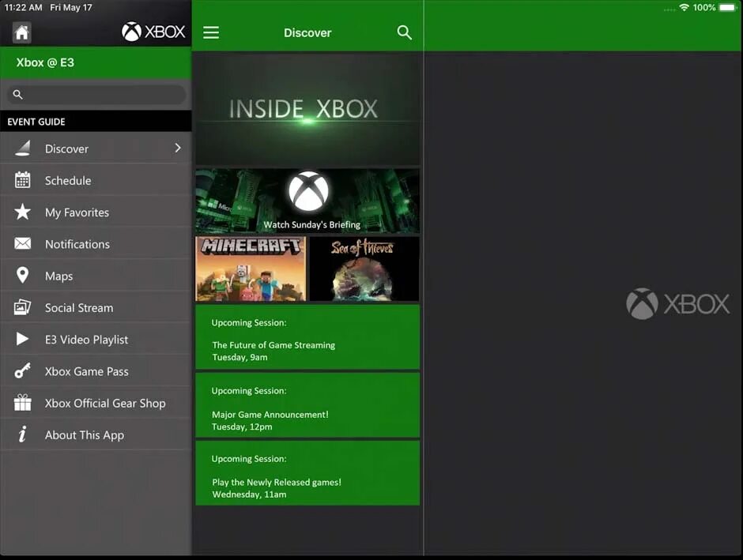Screen dimensions: 743x560
Task: Open Xbox Game Pass
Action: click(96, 371)
